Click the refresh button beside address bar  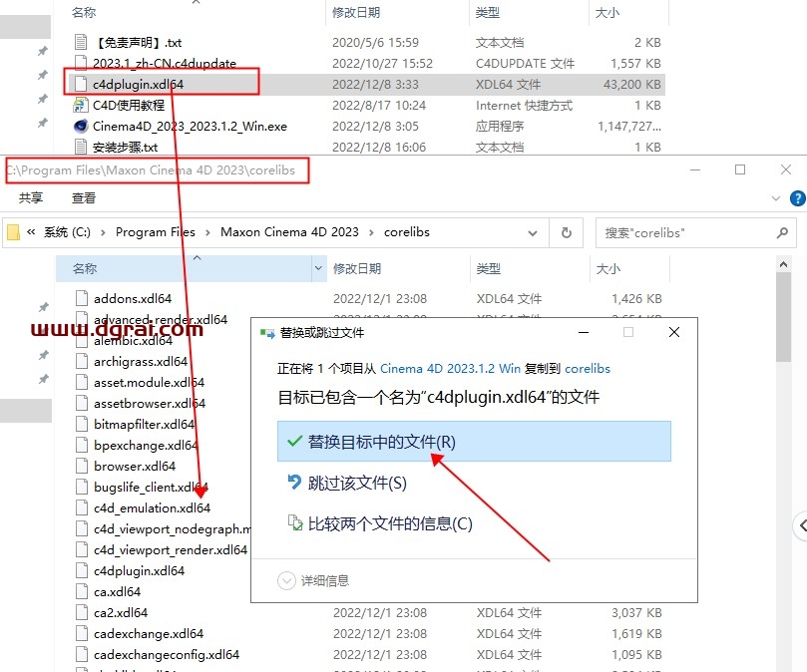pos(567,232)
